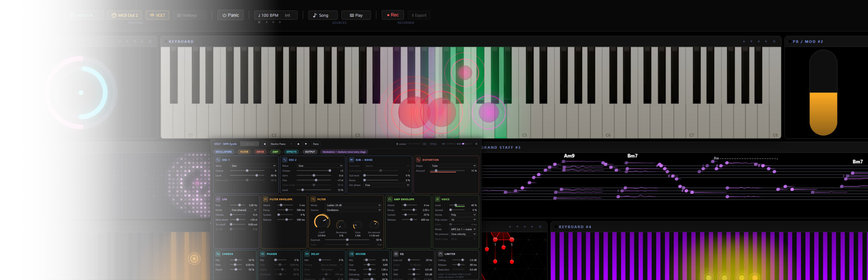The height and width of the screenshot is (280, 868).
Task: Select the DRIVE stage tab
Action: click(260, 152)
